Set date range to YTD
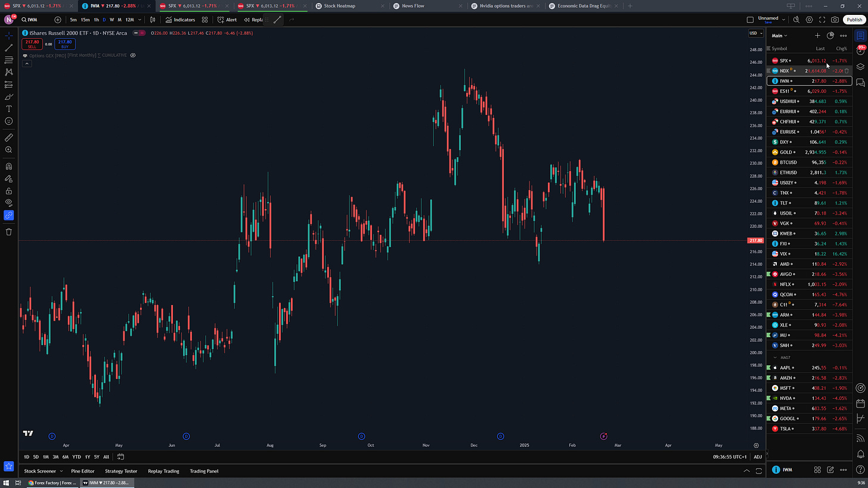Viewport: 868px width, 488px height. click(76, 457)
